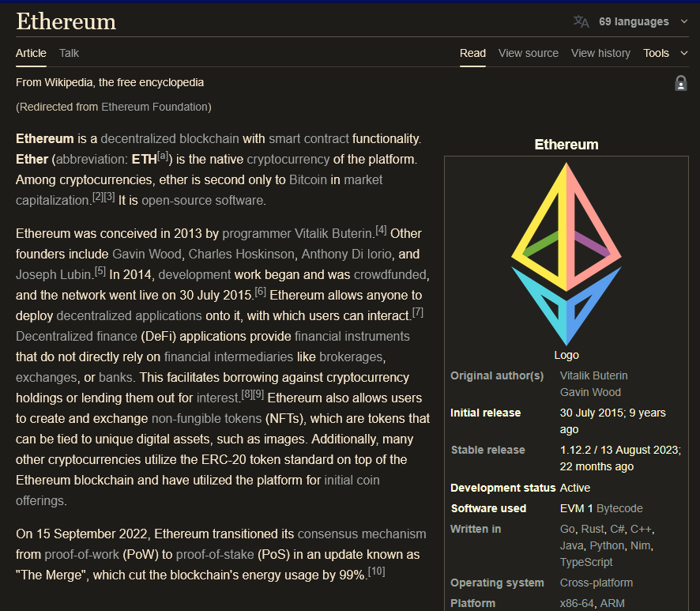Follow the Charles Hoskinson link
Screen dimensions: 700x611
(242, 255)
